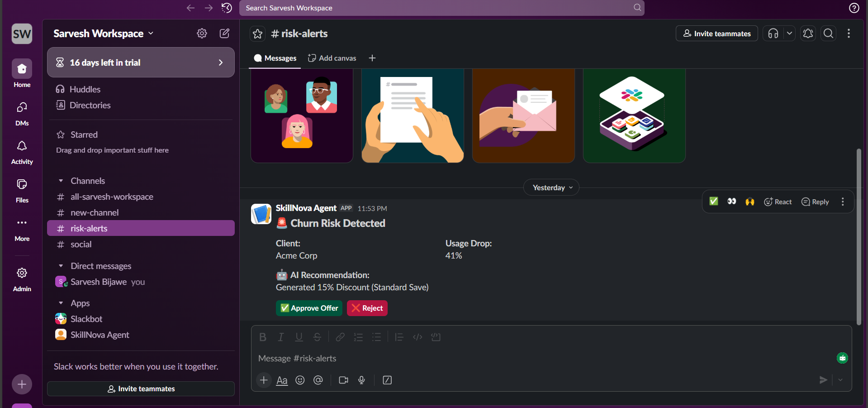
Task: Toggle inline code formatting
Action: tap(417, 337)
